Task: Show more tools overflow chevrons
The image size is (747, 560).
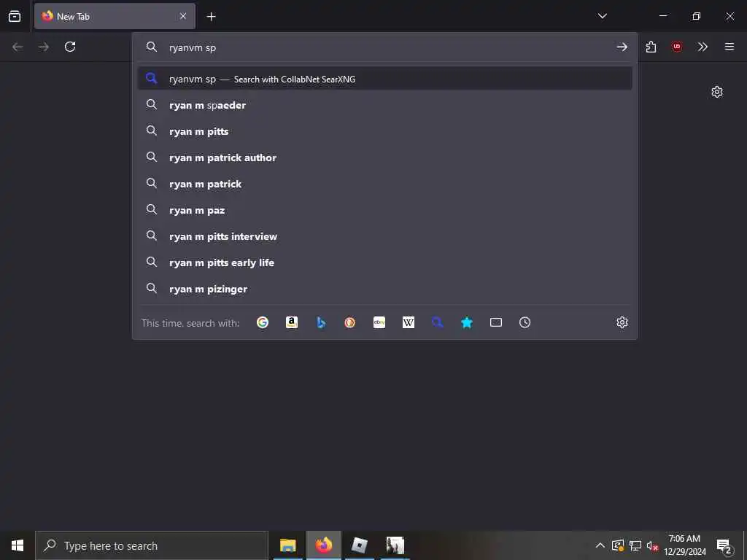Action: pos(703,47)
